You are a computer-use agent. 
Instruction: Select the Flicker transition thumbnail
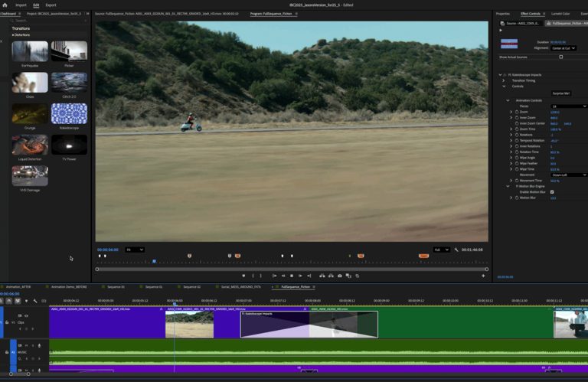click(69, 51)
